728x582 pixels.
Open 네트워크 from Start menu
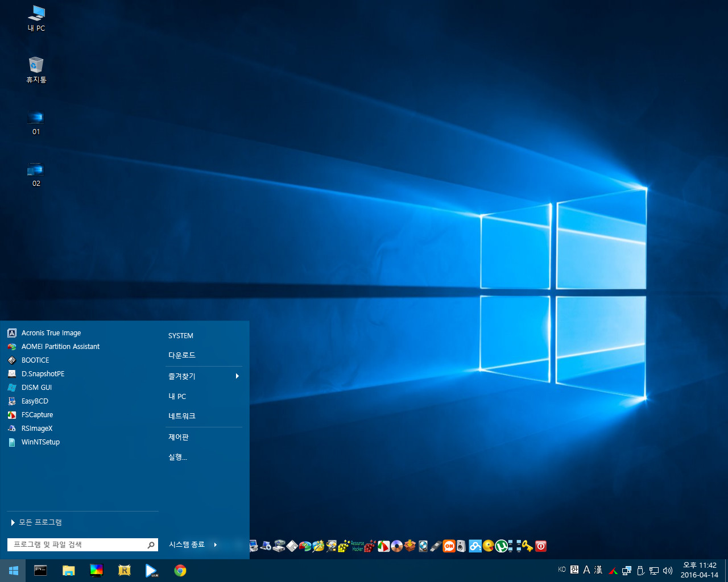pyautogui.click(x=182, y=416)
